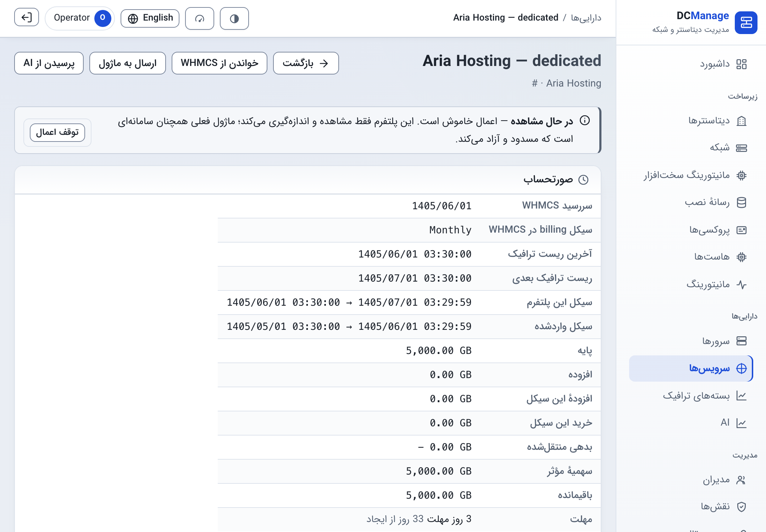Open داشبورد dashboard in sidebar

[x=691, y=64]
